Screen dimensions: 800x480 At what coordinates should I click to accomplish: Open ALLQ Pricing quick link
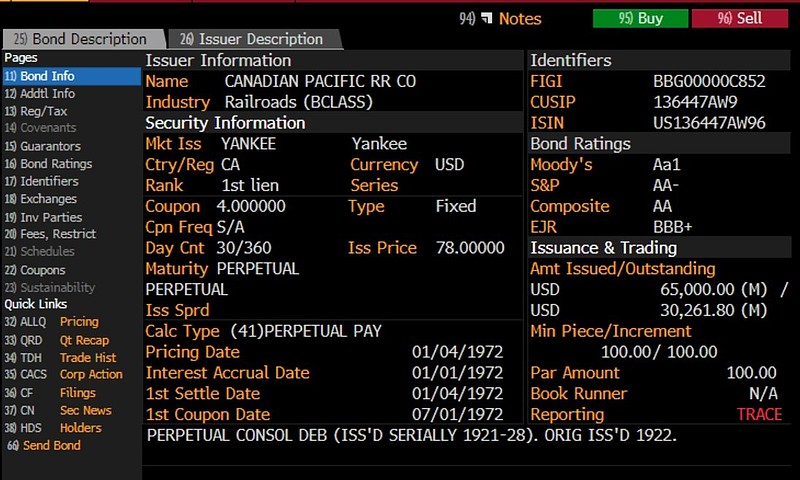pos(52,321)
